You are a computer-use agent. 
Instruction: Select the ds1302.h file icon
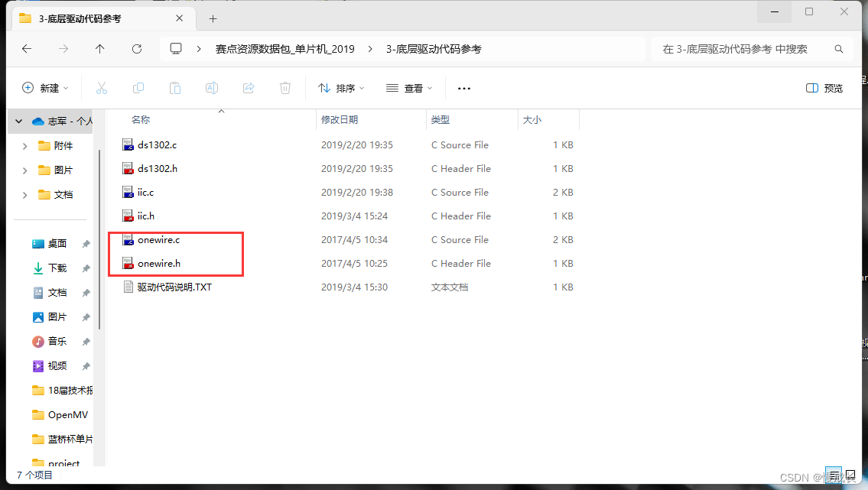pyautogui.click(x=128, y=169)
